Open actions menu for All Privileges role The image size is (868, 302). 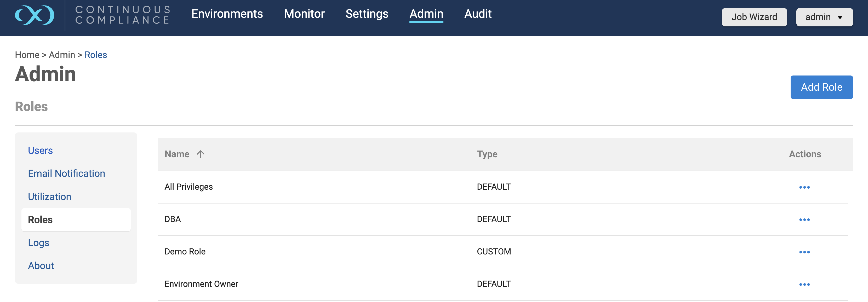(x=804, y=187)
